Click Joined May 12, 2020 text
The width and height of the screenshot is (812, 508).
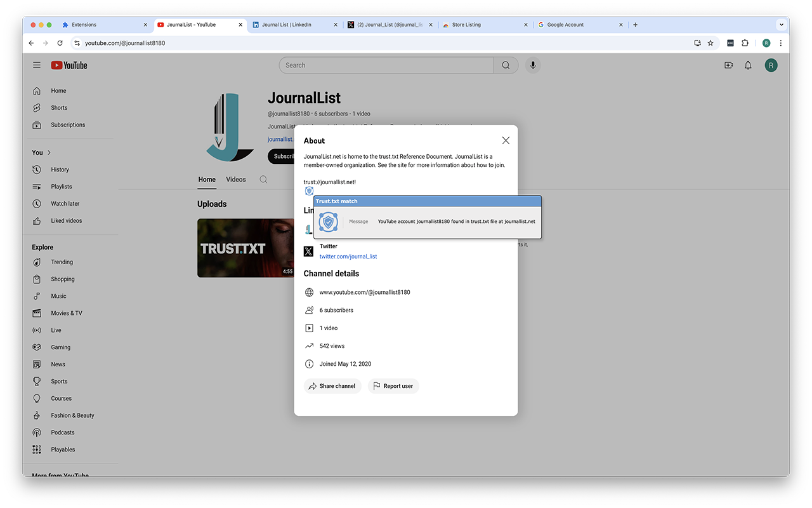(x=345, y=364)
